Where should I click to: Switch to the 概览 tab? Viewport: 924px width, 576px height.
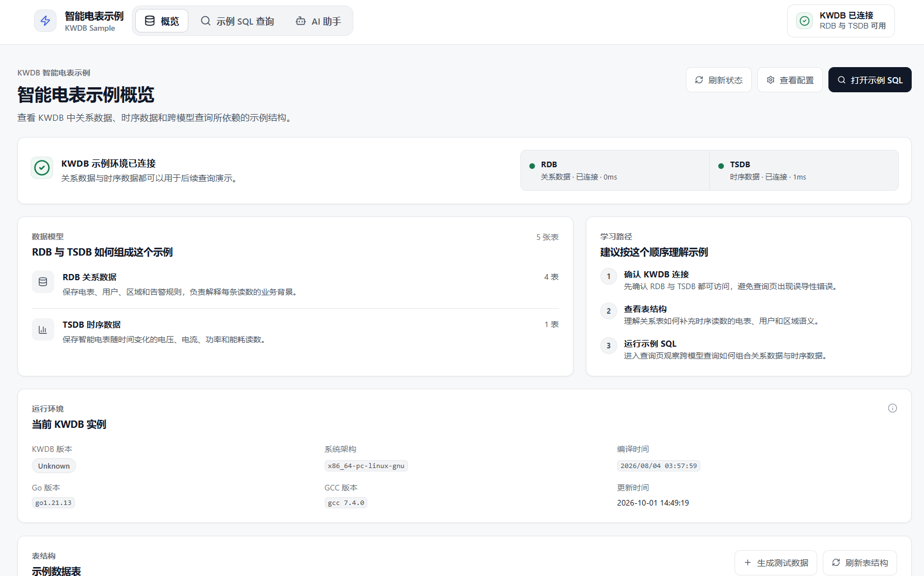(162, 21)
